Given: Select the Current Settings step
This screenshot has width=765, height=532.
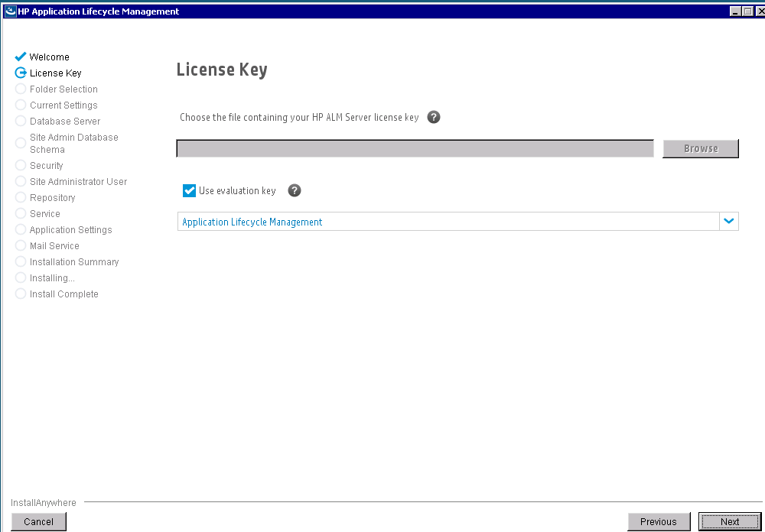Looking at the screenshot, I should pos(63,105).
